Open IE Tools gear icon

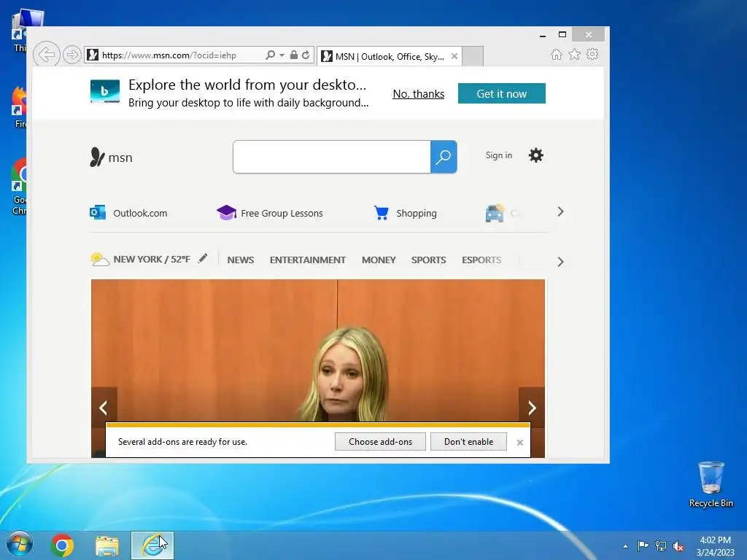592,54
